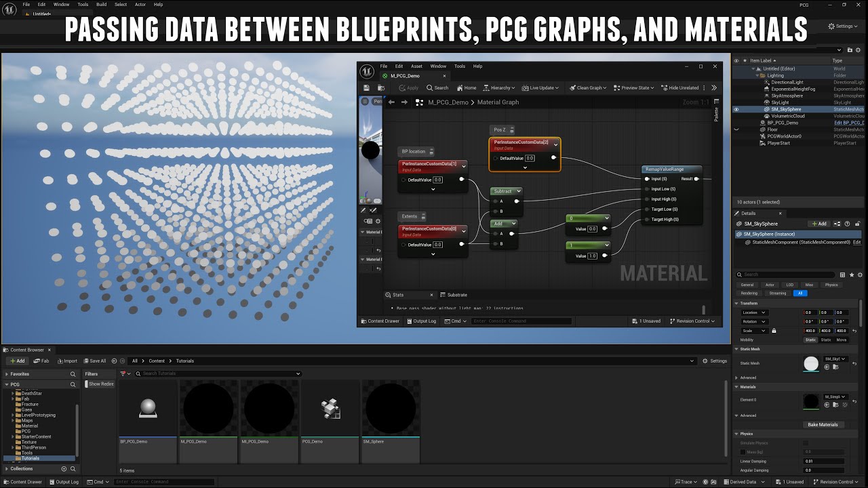This screenshot has height=488, width=868.
Task: Select PlayerStart in the Outliner
Action: tap(778, 143)
